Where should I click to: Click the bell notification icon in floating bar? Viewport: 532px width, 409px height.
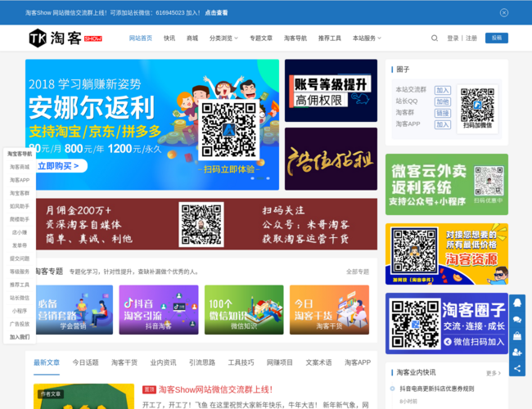[517, 303]
